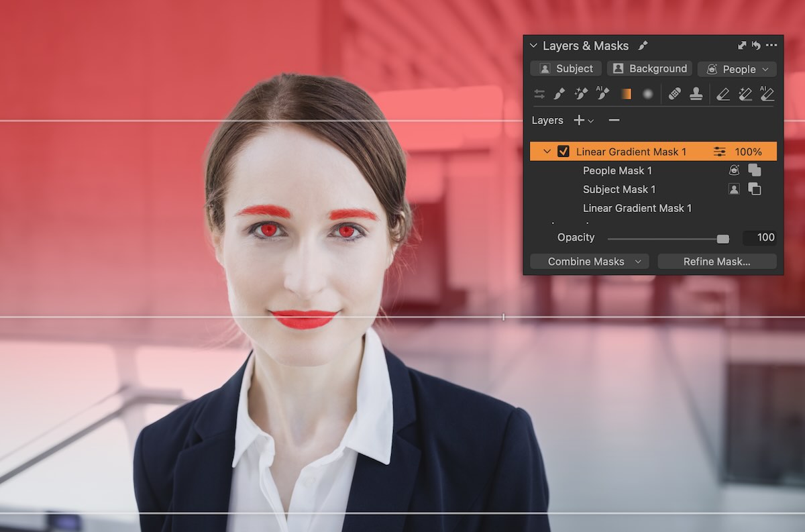The height and width of the screenshot is (532, 805).
Task: Expand the new layer plus dropdown
Action: point(590,120)
